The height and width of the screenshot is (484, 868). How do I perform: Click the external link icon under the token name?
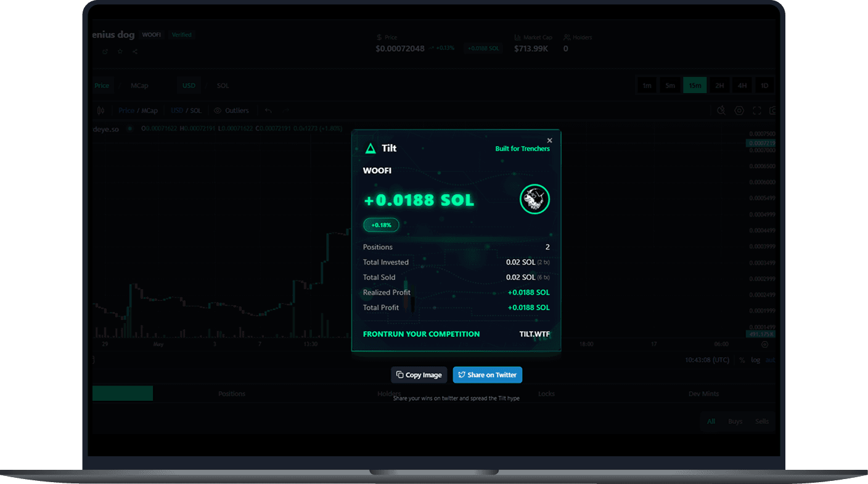105,52
